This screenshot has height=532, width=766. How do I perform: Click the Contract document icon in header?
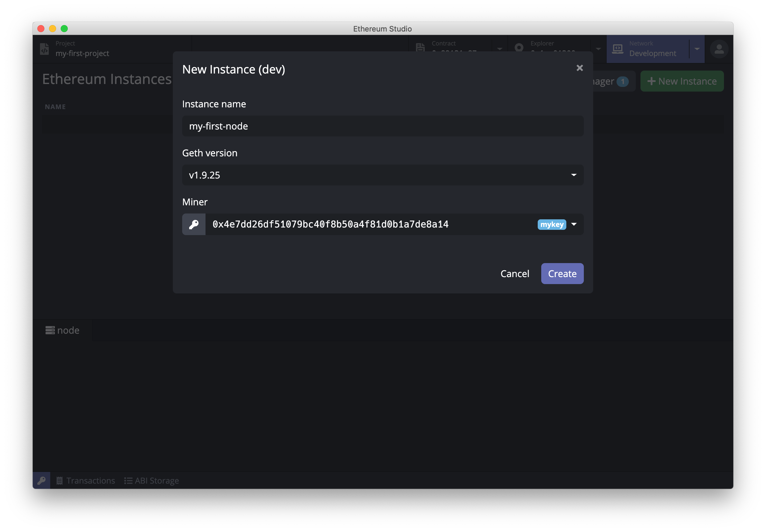420,47
